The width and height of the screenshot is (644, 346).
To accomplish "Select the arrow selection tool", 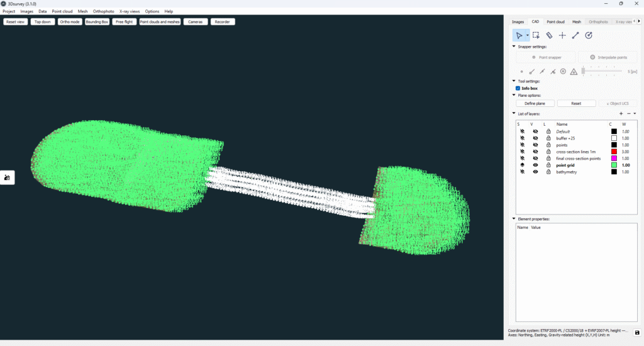I will (519, 35).
